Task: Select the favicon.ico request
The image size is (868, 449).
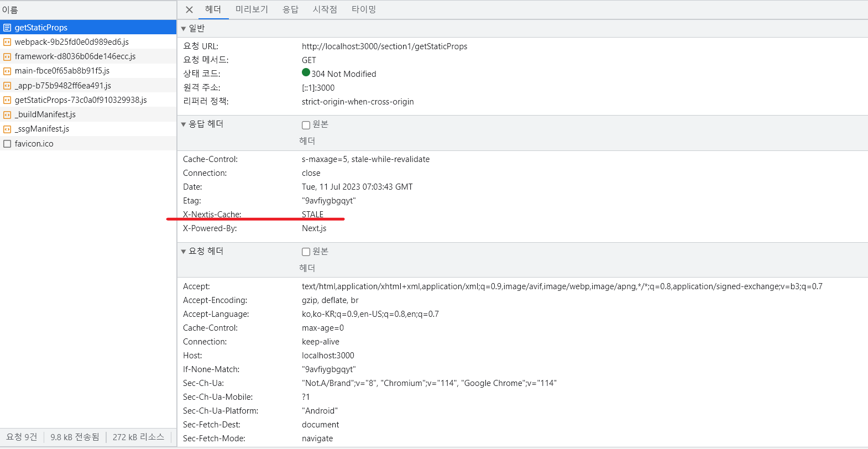Action: 88,144
